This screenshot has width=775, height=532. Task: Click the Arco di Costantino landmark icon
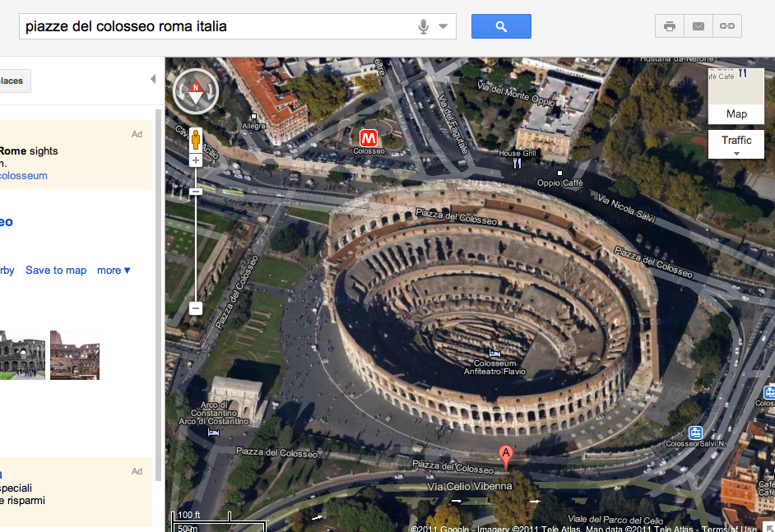[214, 433]
